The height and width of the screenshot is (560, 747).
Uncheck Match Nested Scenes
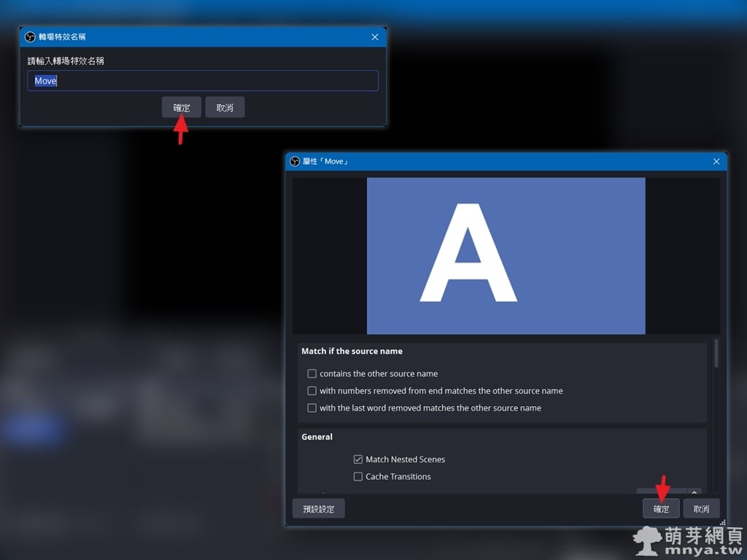click(x=358, y=459)
